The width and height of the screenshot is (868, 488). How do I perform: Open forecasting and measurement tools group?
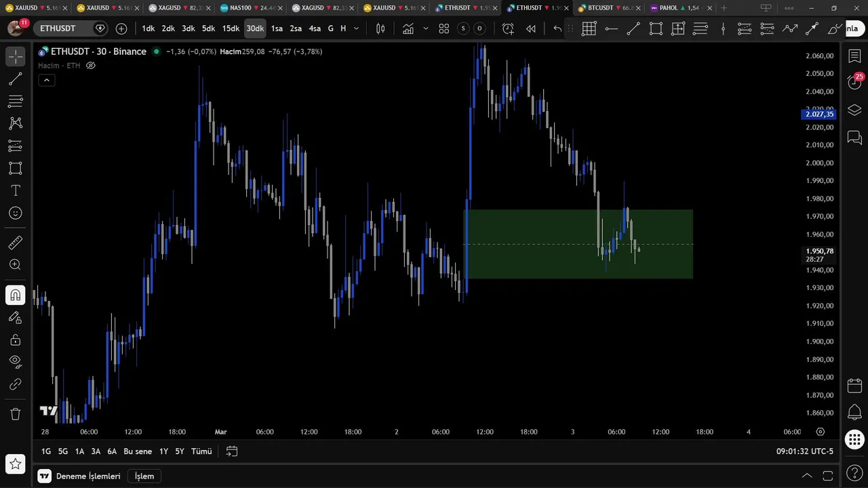[x=15, y=146]
